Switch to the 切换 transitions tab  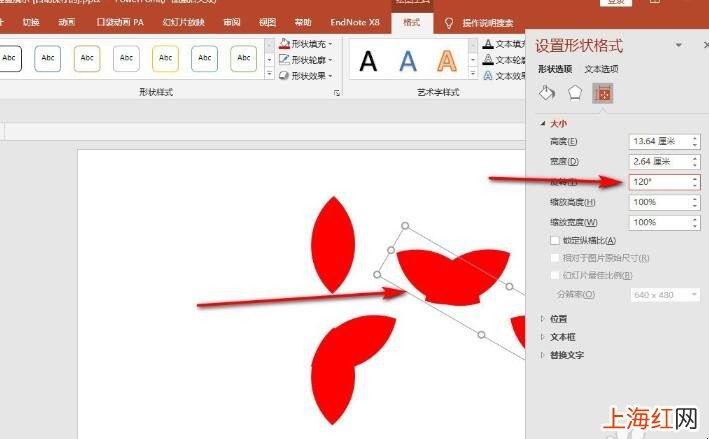31,22
